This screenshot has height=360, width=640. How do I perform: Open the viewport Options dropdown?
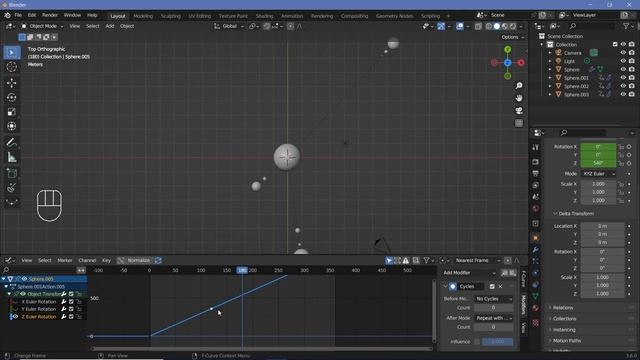point(513,37)
